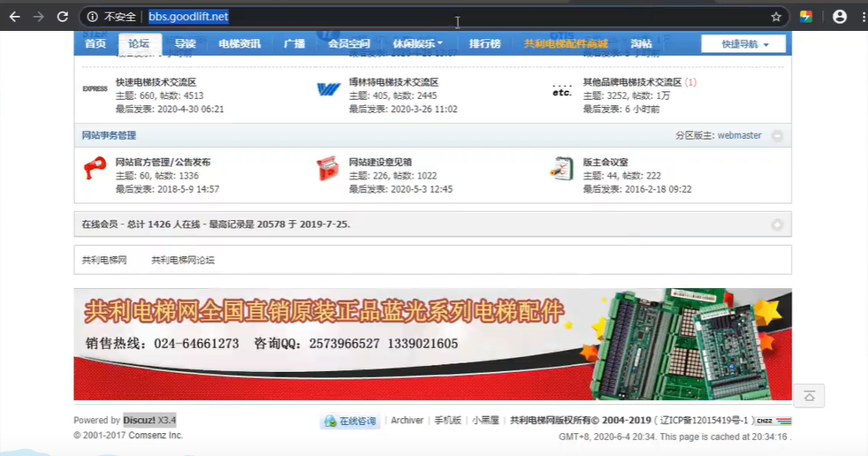Select the 论坛 tab
Viewport: 868px width, 456px height.
pos(139,43)
